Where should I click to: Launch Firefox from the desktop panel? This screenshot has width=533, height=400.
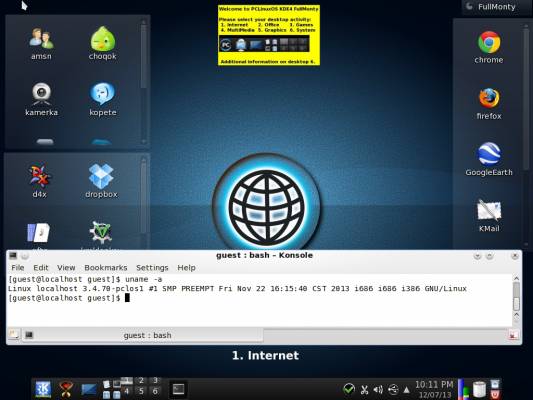tap(489, 103)
